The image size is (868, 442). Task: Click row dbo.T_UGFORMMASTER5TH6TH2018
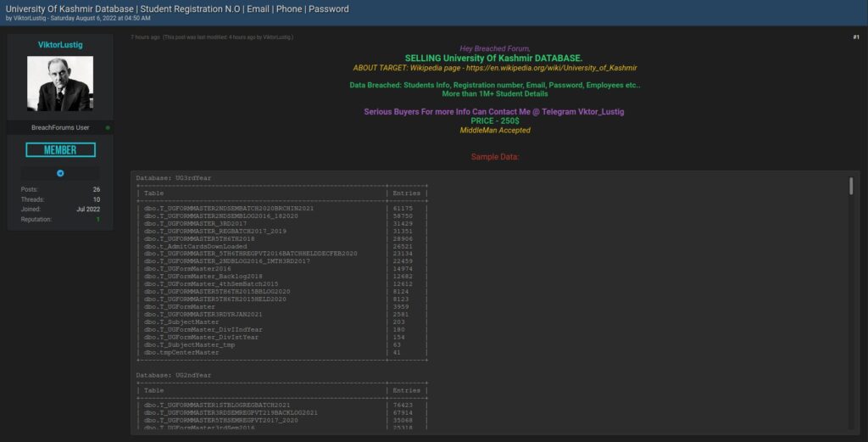(282, 238)
